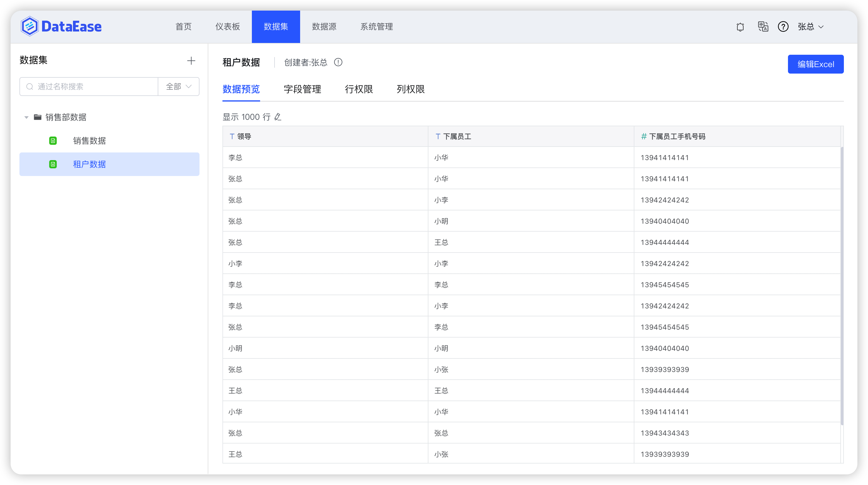868x485 pixels.
Task: Click the plus icon to add dataset
Action: point(191,61)
